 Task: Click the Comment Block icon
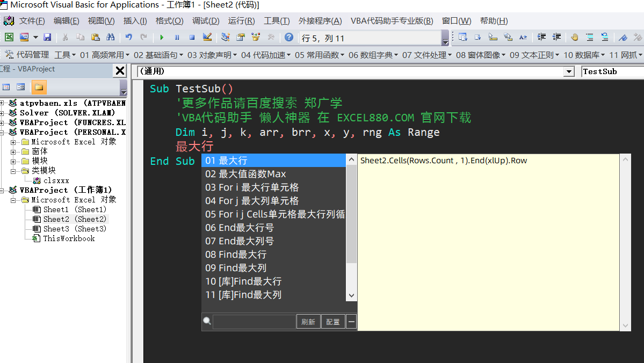click(x=590, y=38)
